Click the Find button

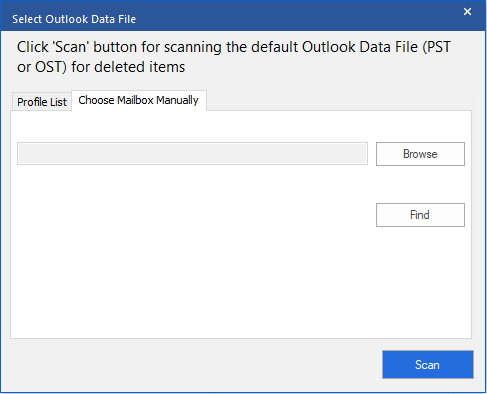pos(420,215)
